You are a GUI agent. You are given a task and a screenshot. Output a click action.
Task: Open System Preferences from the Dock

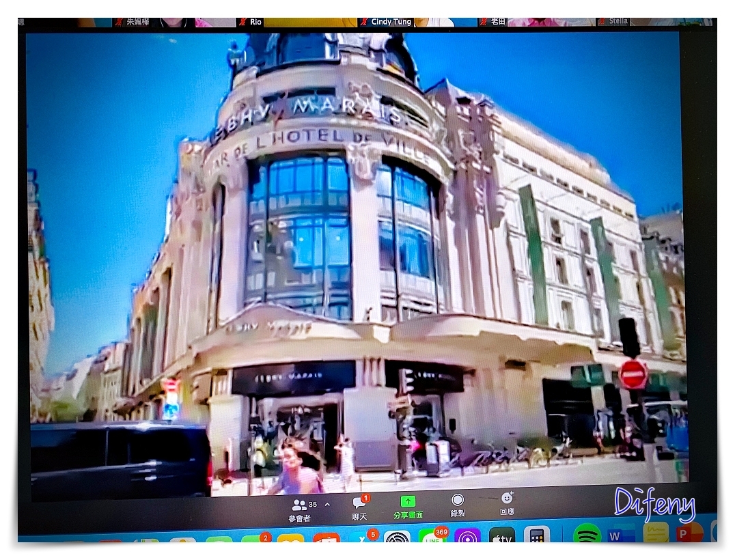point(398,537)
